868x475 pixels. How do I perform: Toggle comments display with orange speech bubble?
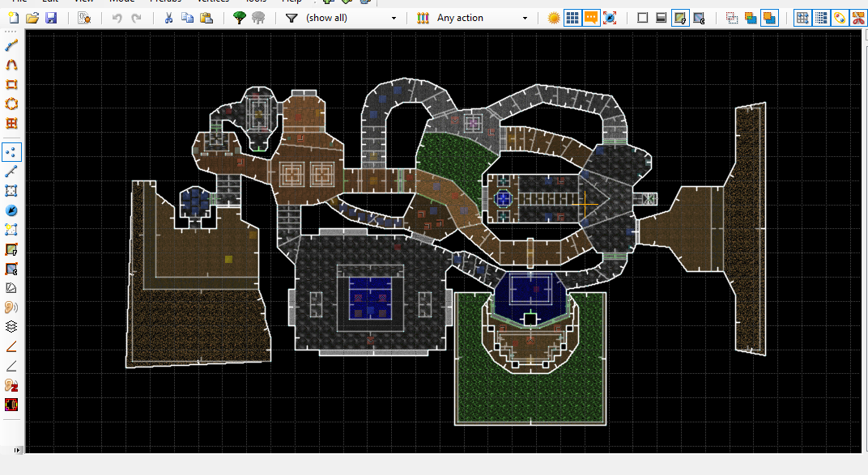tap(591, 18)
